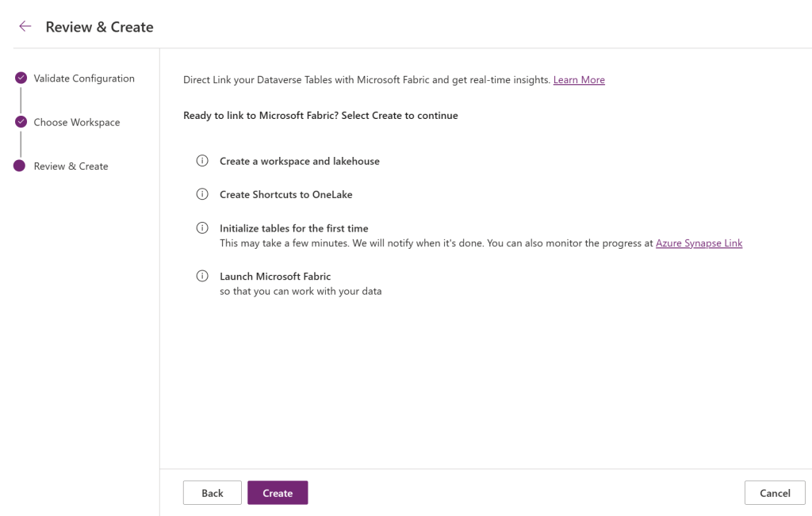The image size is (812, 516).
Task: Click the Review & Create page heading
Action: point(99,27)
